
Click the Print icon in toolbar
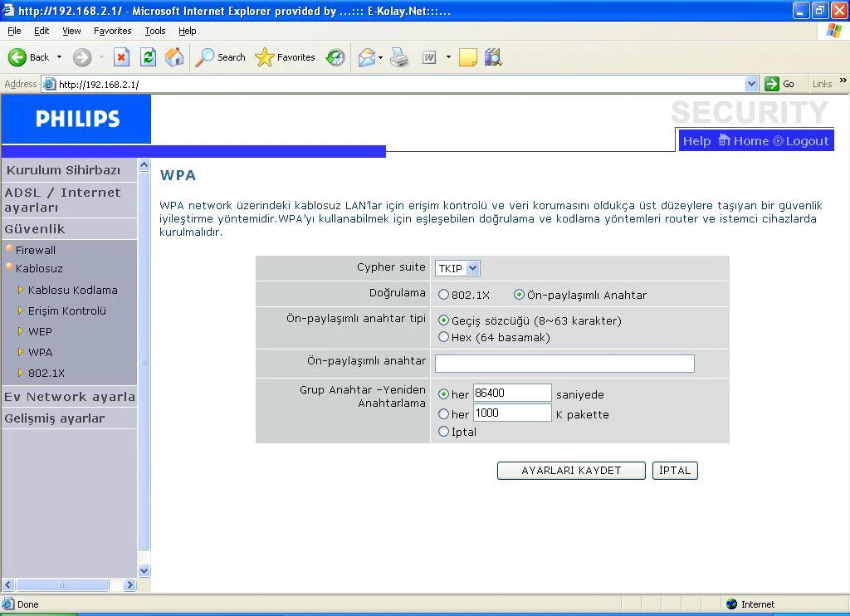399,57
